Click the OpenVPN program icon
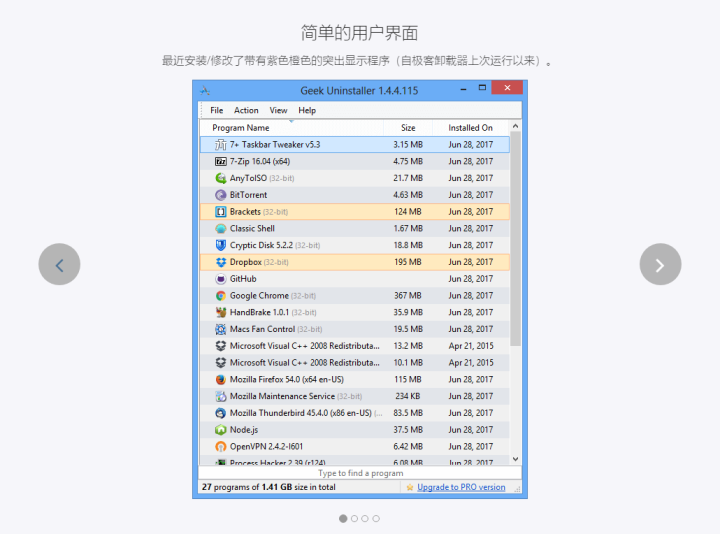The image size is (720, 534). [x=221, y=447]
